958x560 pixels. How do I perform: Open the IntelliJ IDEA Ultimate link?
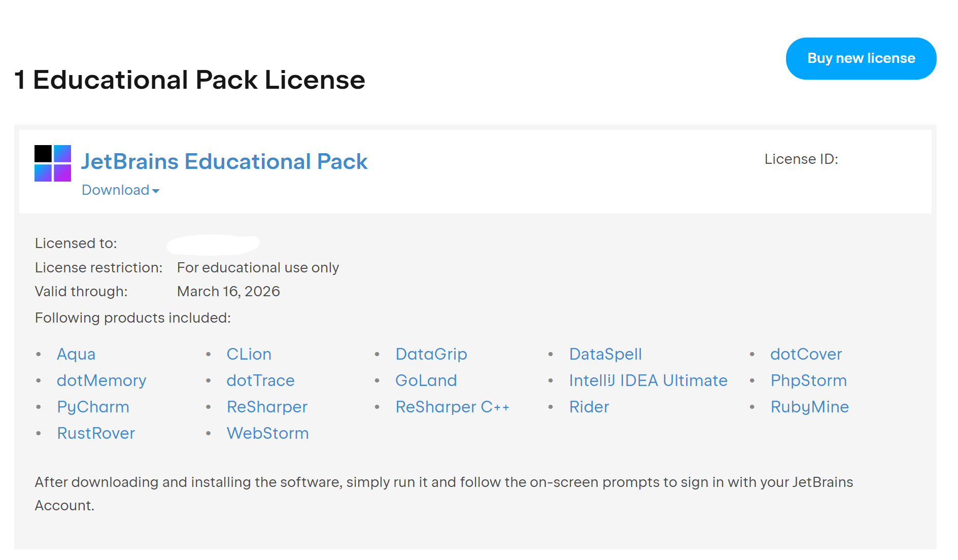click(x=648, y=380)
